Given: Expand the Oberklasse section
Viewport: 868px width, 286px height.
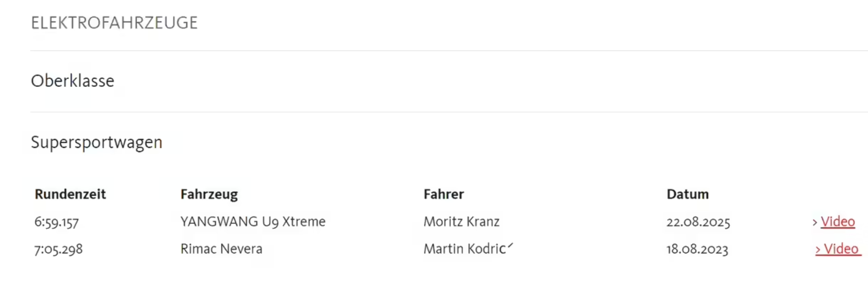Looking at the screenshot, I should tap(72, 81).
